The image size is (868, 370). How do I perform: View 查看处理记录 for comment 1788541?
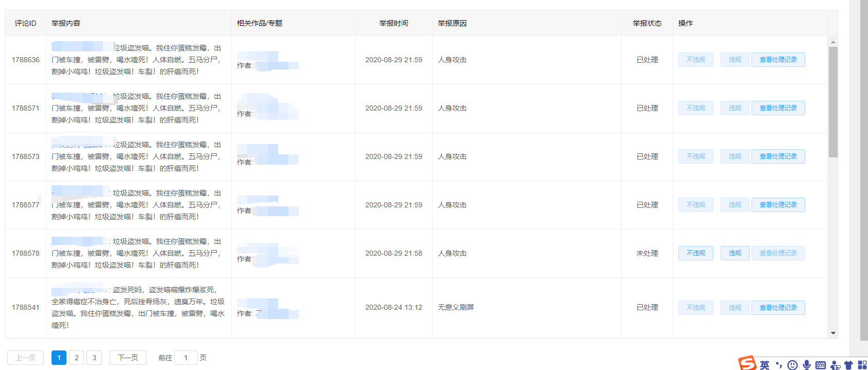(x=778, y=308)
